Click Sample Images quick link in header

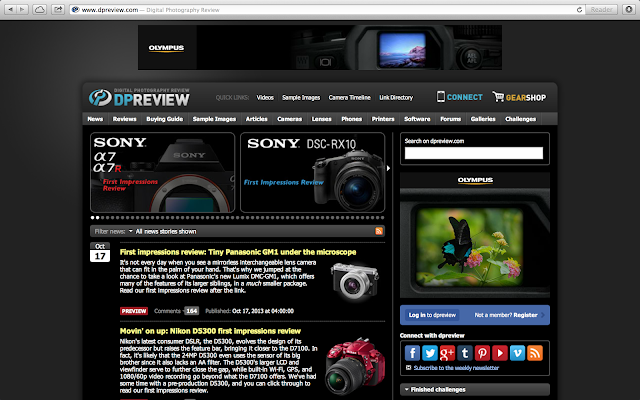click(x=301, y=98)
